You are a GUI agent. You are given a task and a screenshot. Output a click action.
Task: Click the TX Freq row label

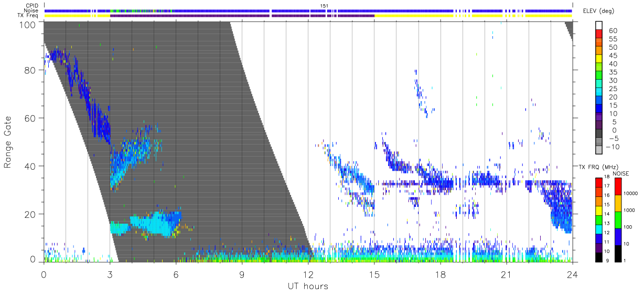click(x=29, y=16)
